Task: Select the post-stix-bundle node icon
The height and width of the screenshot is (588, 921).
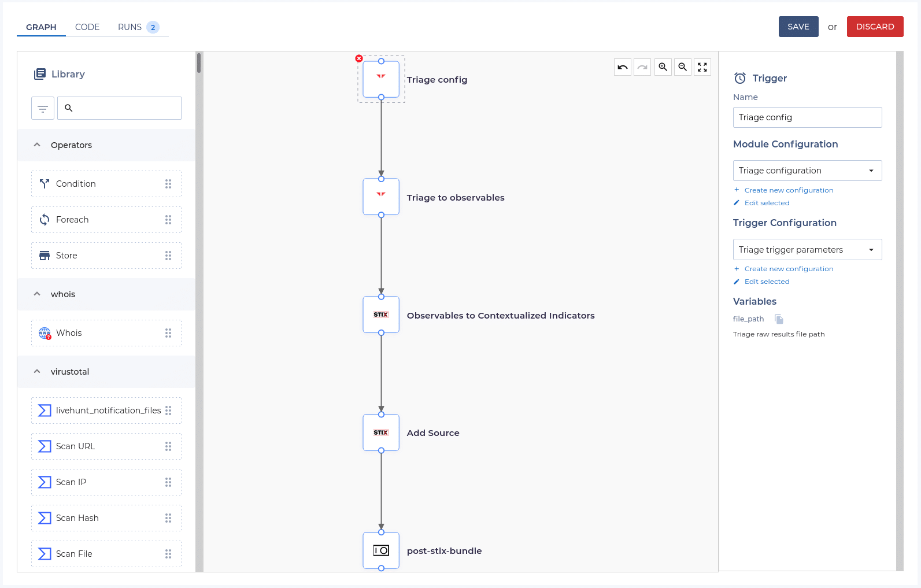Action: 381,550
